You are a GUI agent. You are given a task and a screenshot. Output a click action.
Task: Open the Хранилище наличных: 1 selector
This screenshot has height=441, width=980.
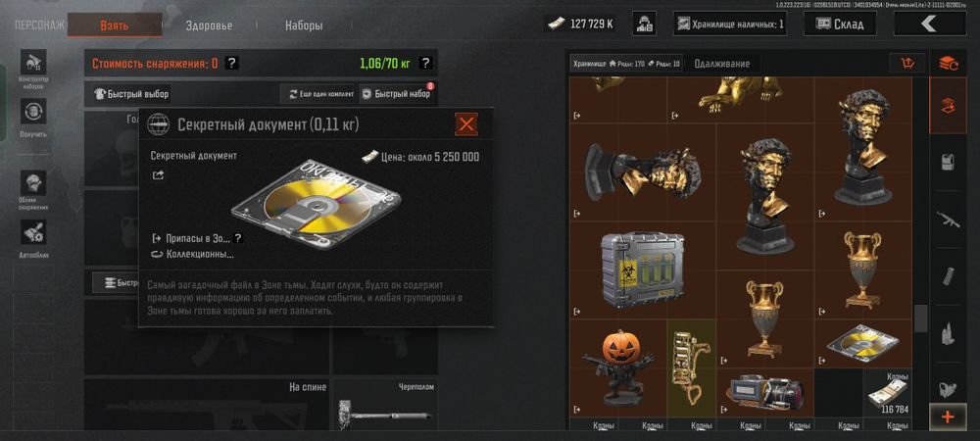[x=729, y=24]
